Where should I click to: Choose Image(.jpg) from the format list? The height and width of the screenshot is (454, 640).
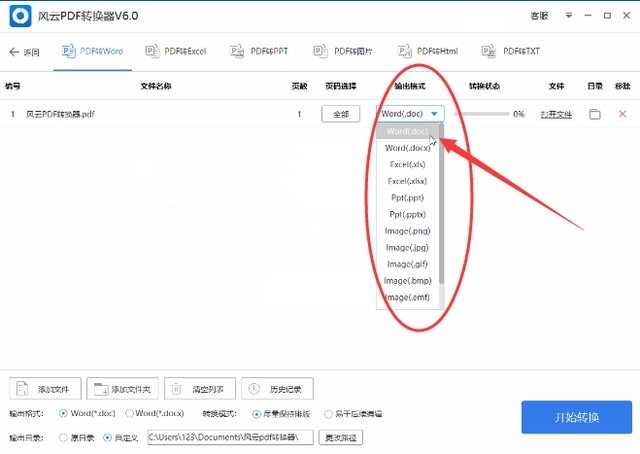point(407,247)
